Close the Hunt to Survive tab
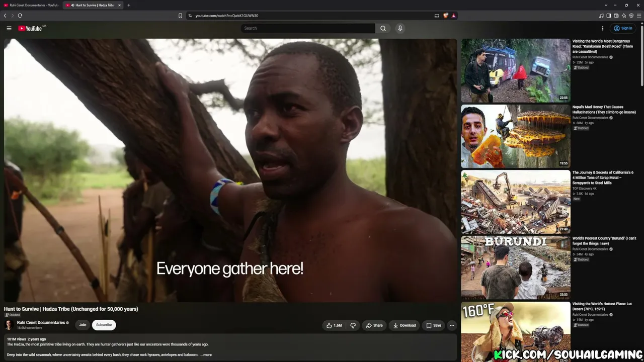This screenshot has width=644, height=362. coord(119,5)
